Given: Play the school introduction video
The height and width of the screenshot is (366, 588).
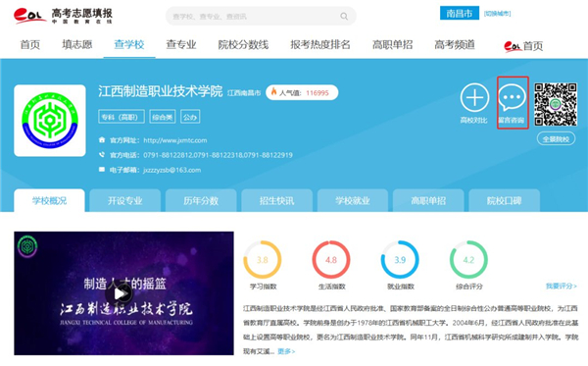Looking at the screenshot, I should (x=120, y=293).
